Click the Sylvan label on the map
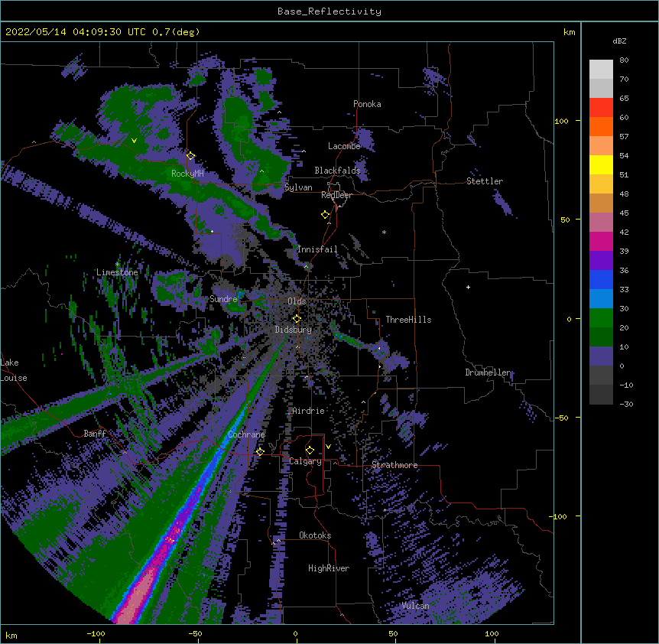 pyautogui.click(x=298, y=187)
